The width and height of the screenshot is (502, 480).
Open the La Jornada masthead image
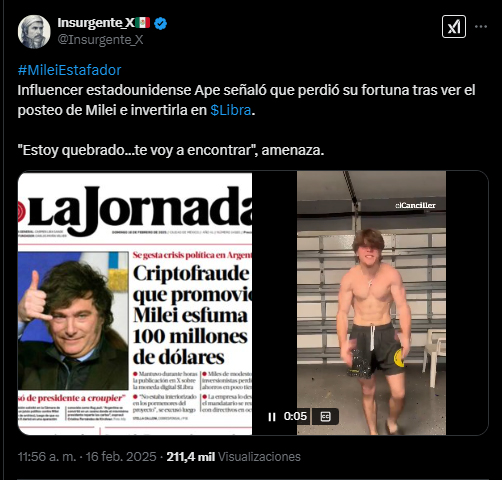pyautogui.click(x=135, y=211)
